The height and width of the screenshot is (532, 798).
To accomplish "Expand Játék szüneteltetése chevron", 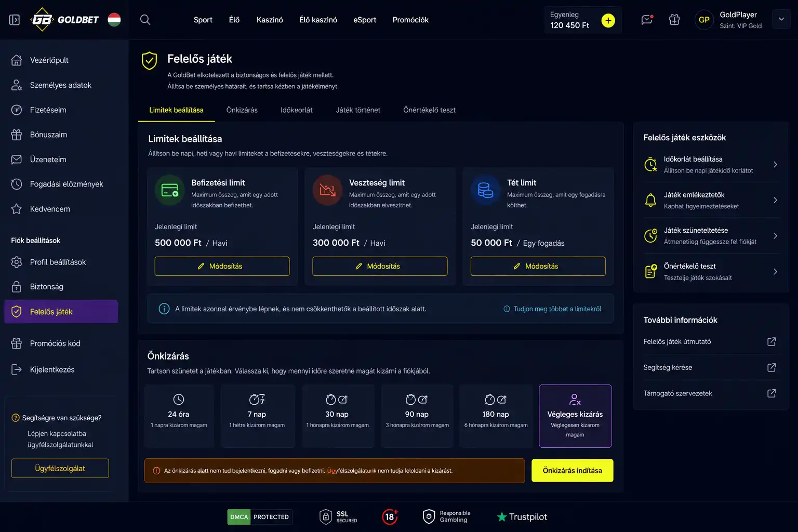I will coord(775,236).
